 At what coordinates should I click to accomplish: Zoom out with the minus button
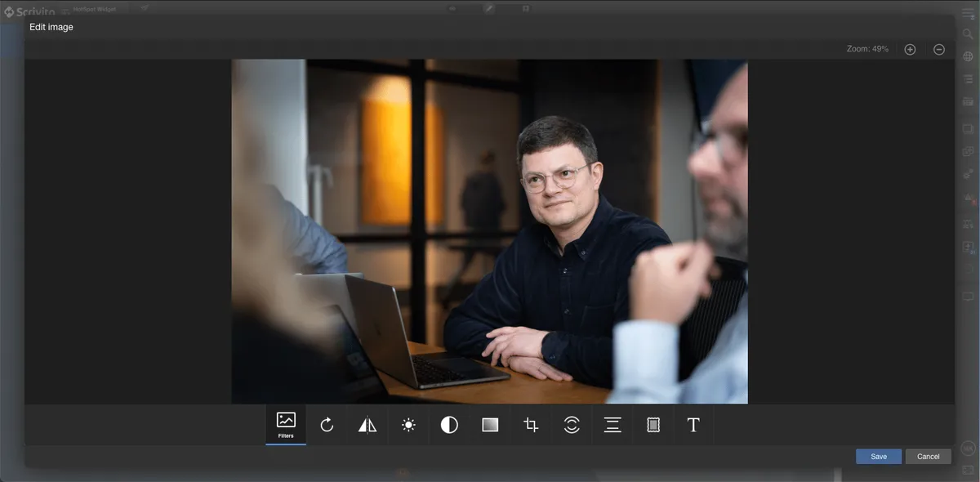(939, 49)
